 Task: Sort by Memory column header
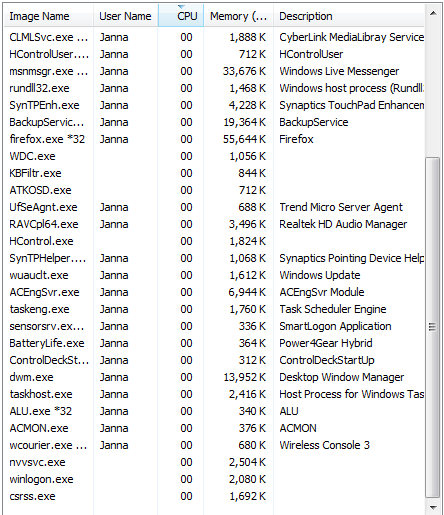click(239, 16)
